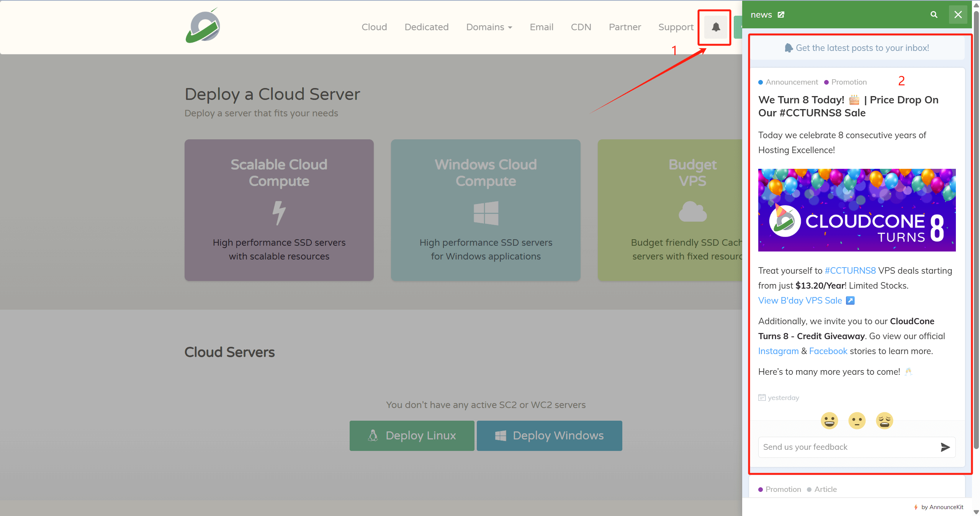Viewport: 980px width, 516px height.
Task: Click Deploy a Cloud Server heading
Action: click(x=272, y=94)
